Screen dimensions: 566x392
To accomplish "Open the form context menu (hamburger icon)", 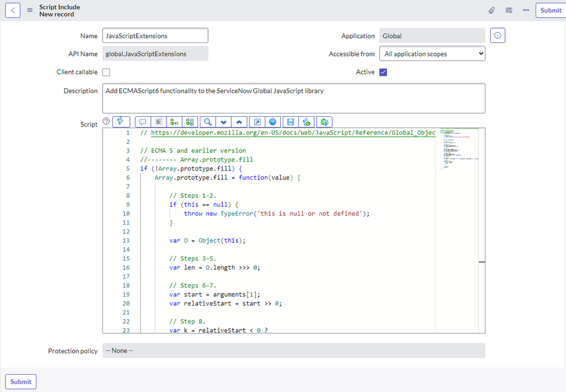I will coord(30,10).
